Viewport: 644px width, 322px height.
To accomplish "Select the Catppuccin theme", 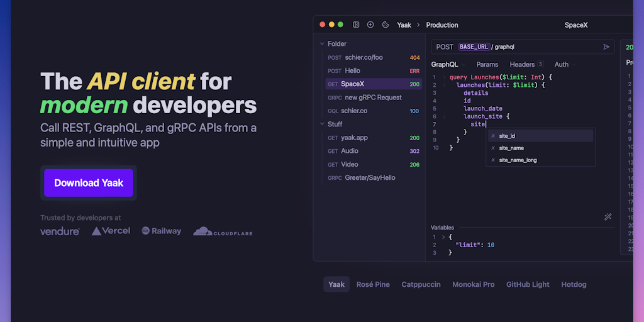I will pos(421,284).
